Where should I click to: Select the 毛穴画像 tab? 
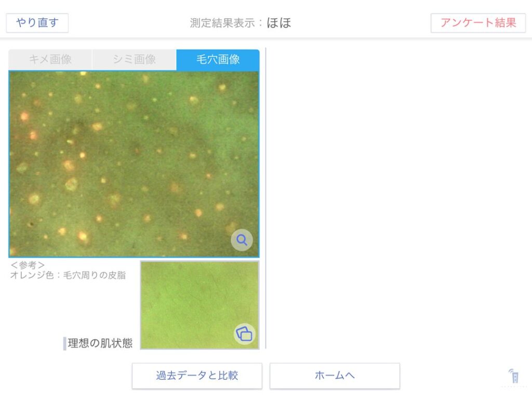point(218,59)
